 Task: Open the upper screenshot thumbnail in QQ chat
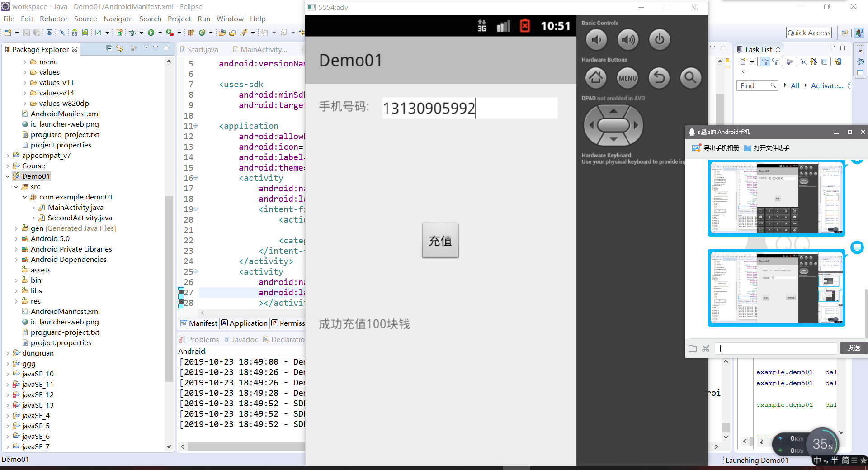pos(776,198)
